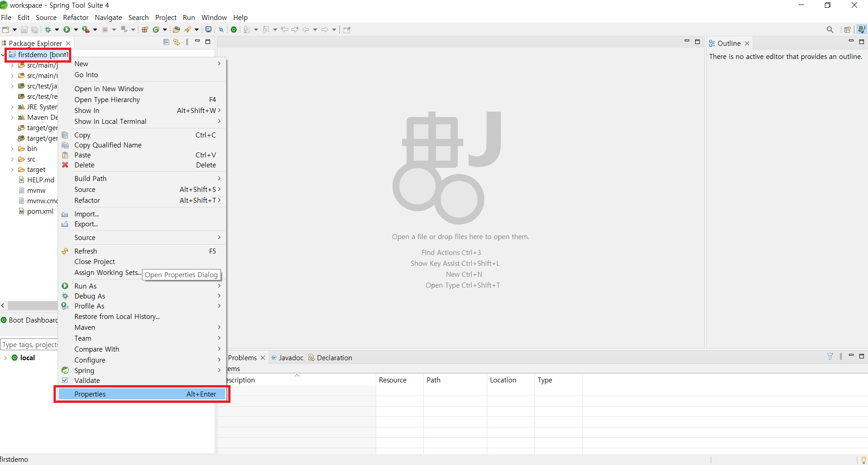Click the New Java Package toolbar icon
The height and width of the screenshot is (465, 868).
(x=145, y=30)
